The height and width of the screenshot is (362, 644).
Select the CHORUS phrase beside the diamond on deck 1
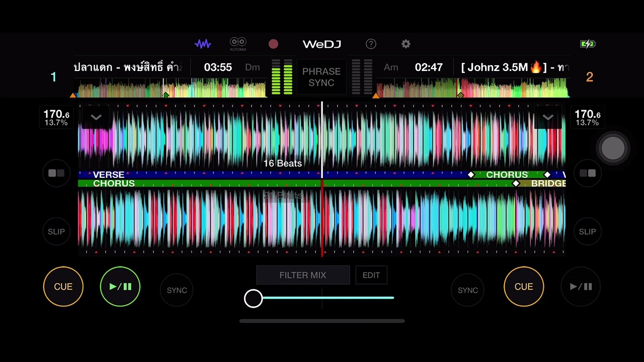(x=507, y=175)
